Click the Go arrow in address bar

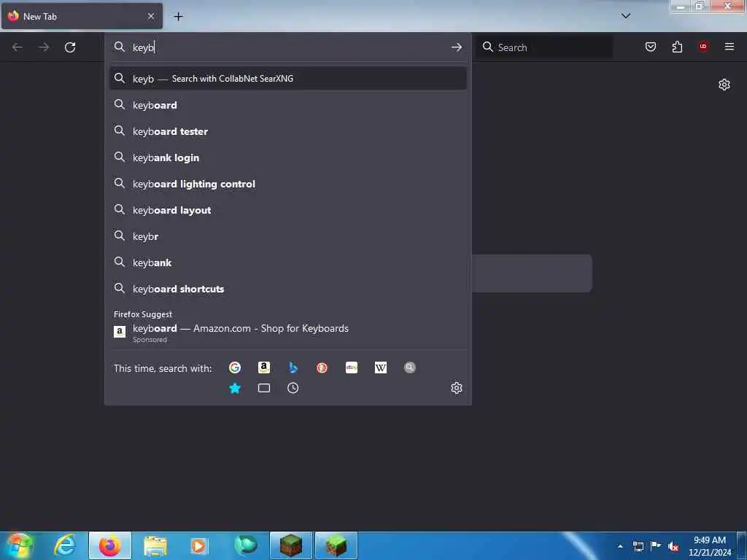(x=457, y=47)
